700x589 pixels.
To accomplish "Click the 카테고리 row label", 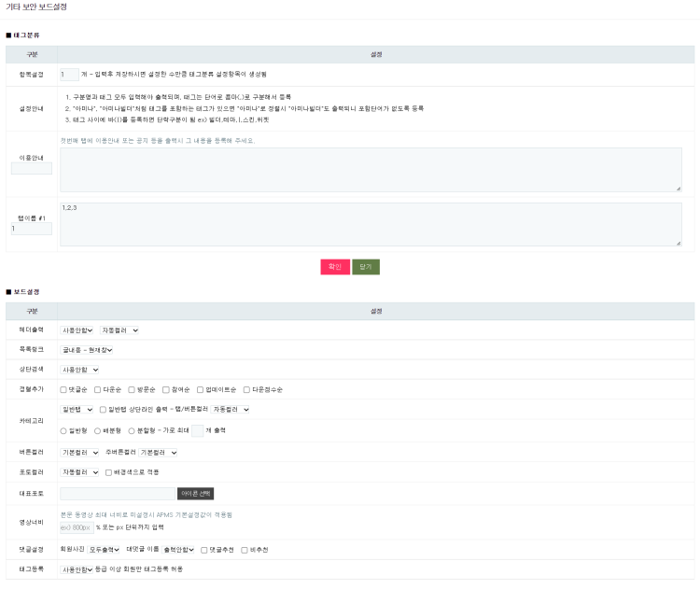I will 31,421.
